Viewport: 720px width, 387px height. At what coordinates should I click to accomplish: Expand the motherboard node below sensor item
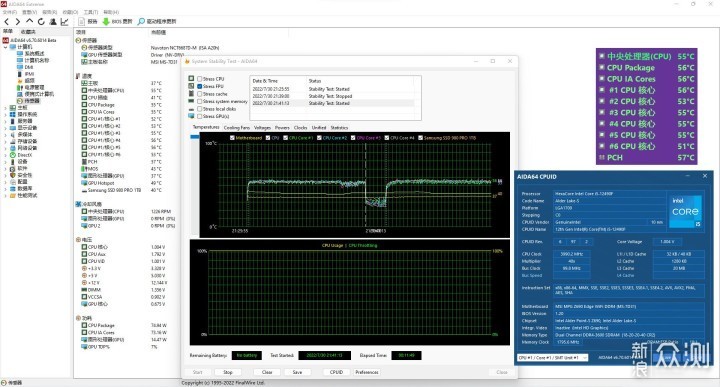click(x=6, y=107)
